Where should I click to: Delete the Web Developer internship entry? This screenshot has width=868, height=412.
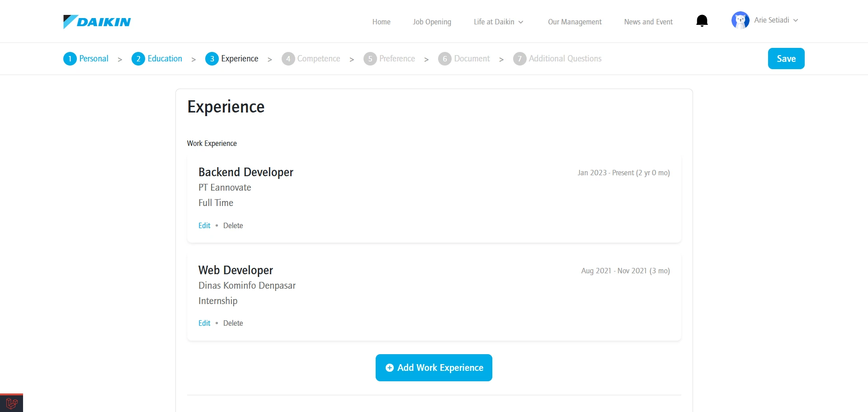coord(233,323)
